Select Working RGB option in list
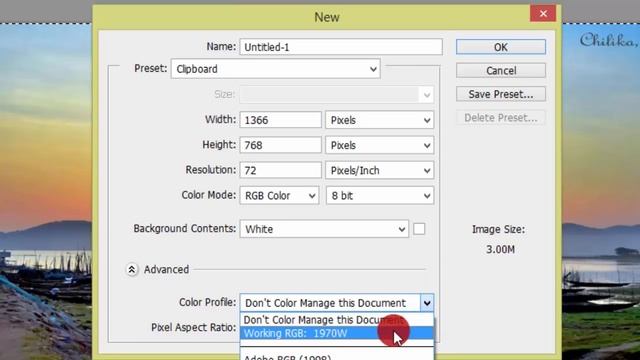Screen dimensions: 640x360 337,333
